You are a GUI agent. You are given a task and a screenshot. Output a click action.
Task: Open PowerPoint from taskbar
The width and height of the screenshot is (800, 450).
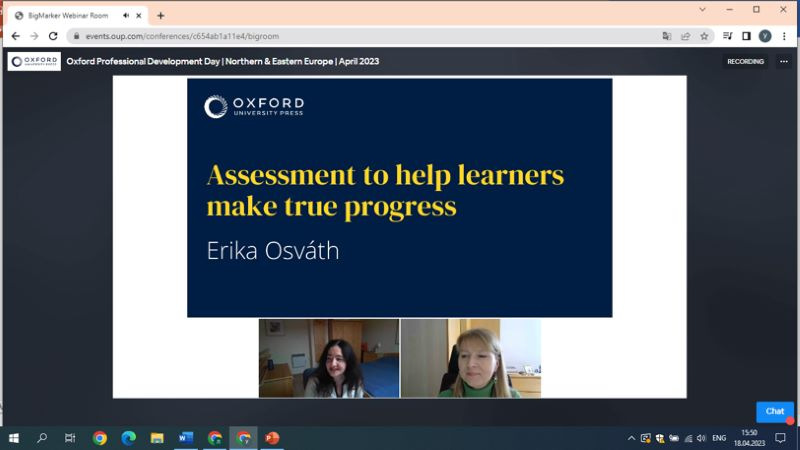pos(272,438)
